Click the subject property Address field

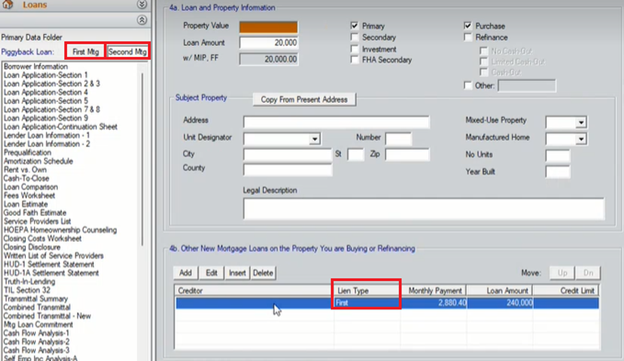[336, 122]
